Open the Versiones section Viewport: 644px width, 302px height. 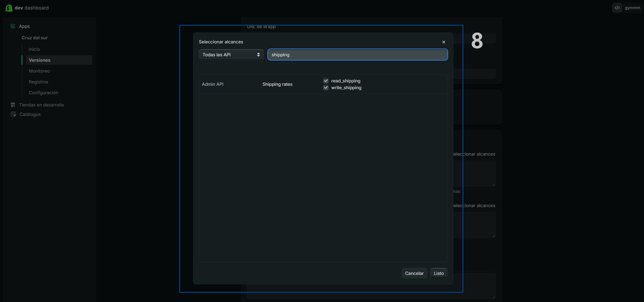click(x=40, y=60)
